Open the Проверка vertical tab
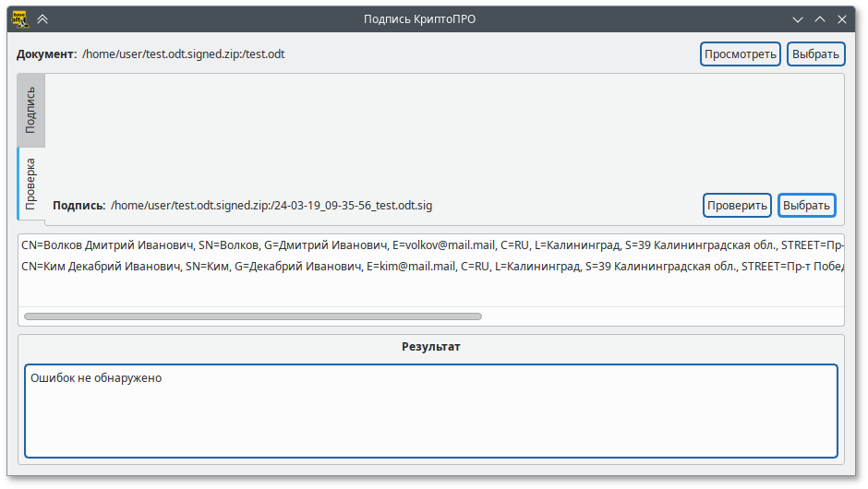 point(30,183)
